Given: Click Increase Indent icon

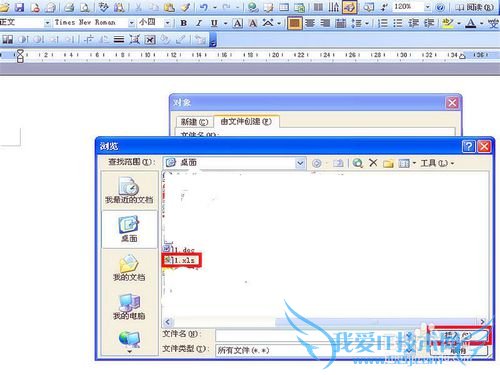Looking at the screenshot, I should [x=429, y=23].
